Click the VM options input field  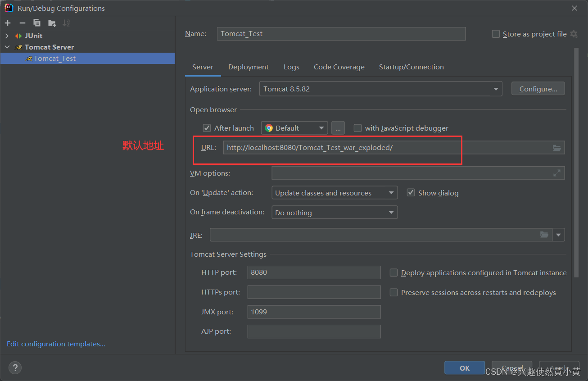418,173
